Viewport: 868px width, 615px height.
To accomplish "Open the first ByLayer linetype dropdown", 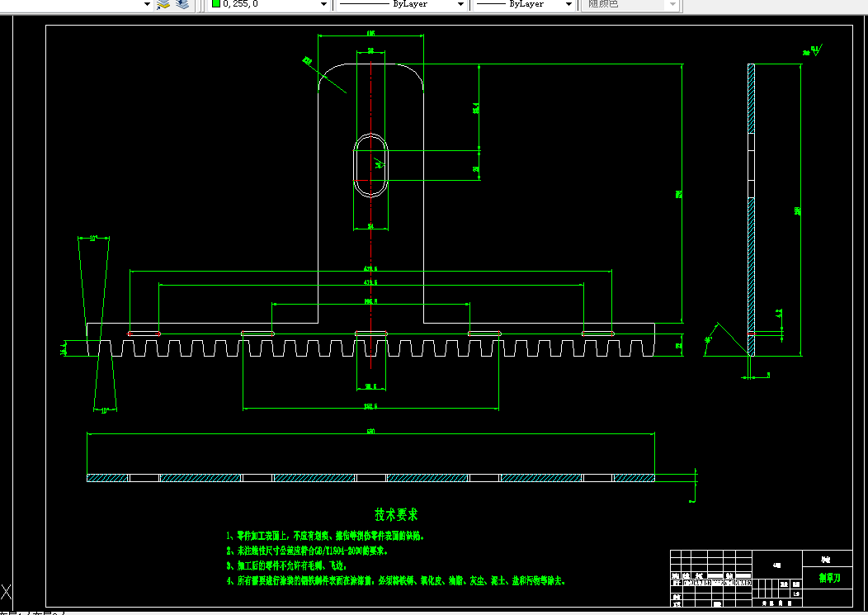I will tap(401, 4).
